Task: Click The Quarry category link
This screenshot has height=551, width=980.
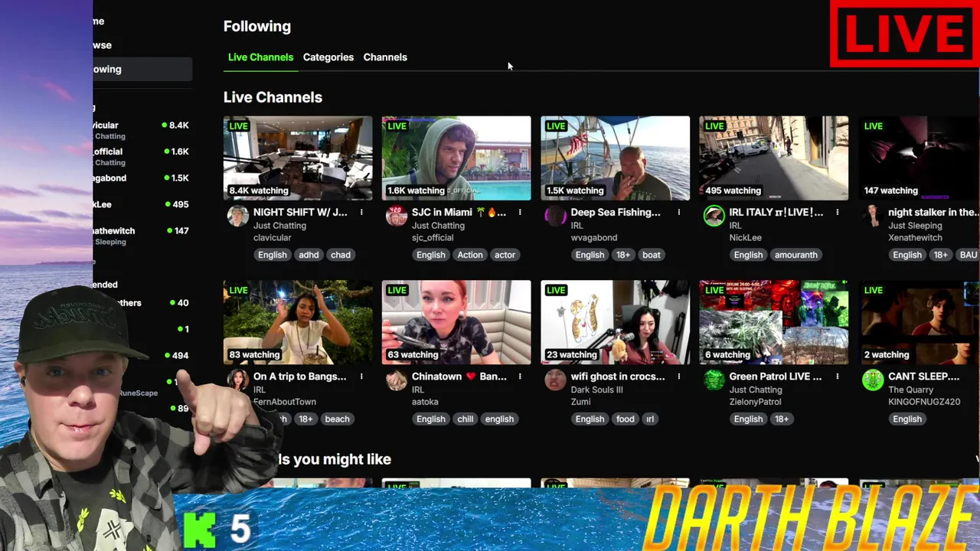Action: point(911,390)
